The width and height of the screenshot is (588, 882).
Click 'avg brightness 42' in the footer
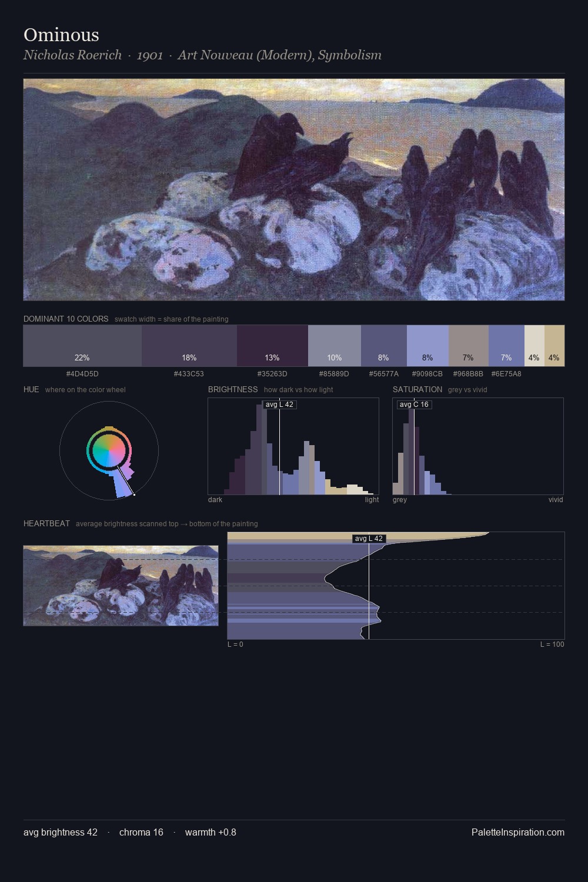61,832
